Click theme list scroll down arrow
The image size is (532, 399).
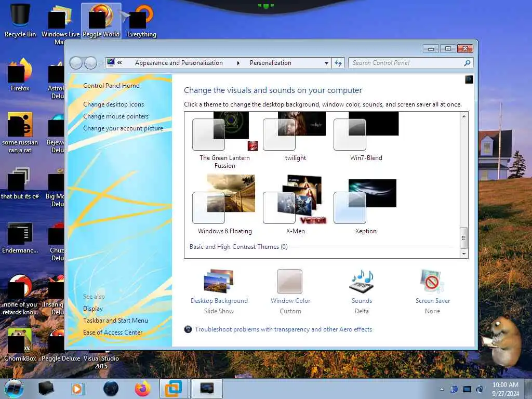coord(464,254)
